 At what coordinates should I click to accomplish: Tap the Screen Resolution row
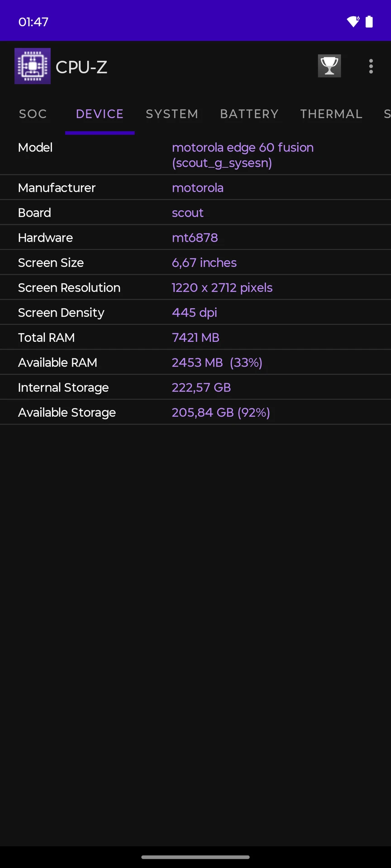(195, 288)
